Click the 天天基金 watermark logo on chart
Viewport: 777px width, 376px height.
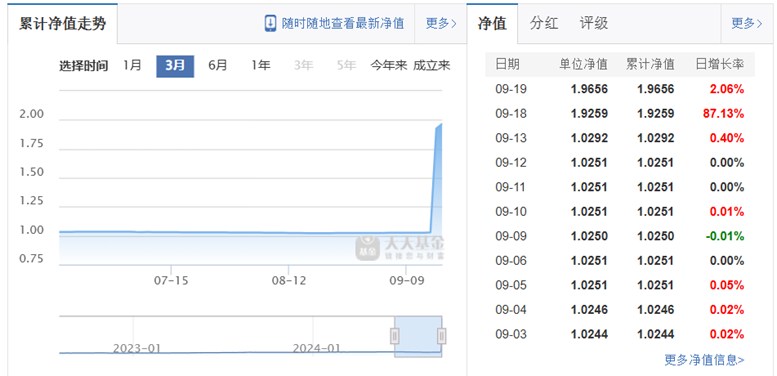pos(399,248)
